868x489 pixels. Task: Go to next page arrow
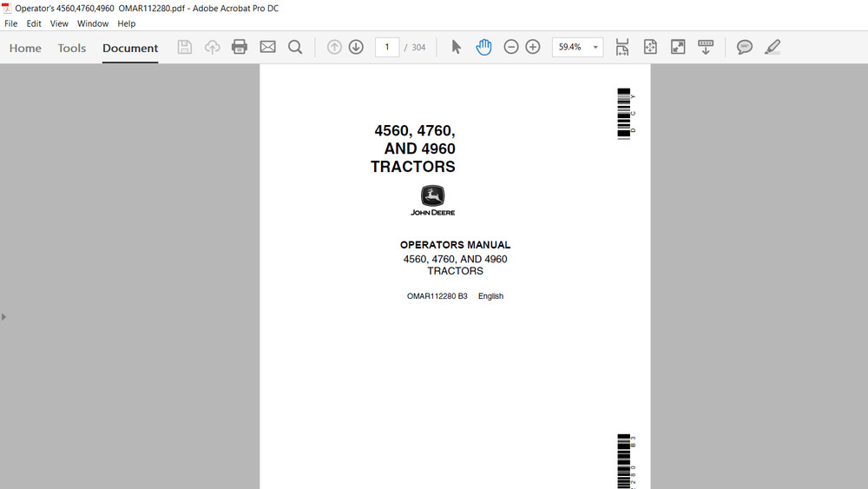coord(356,47)
